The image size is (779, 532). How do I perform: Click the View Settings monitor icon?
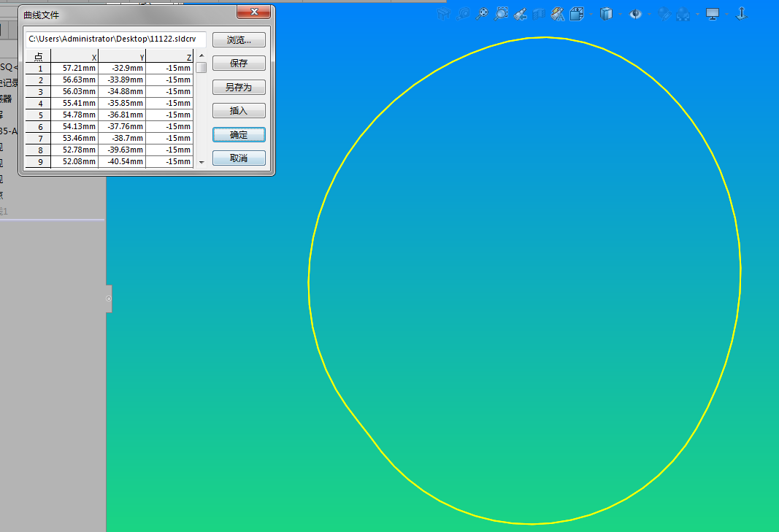pos(713,14)
